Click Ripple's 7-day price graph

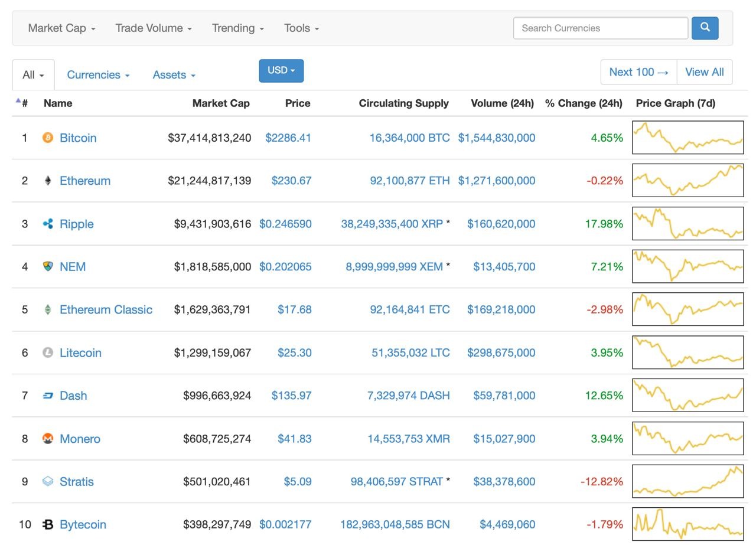(688, 224)
